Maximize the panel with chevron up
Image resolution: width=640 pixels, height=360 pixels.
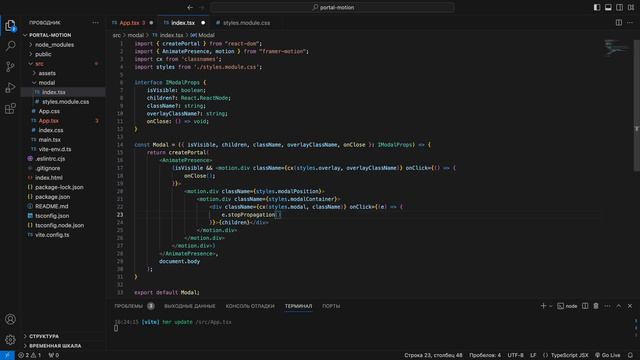[x=619, y=306]
